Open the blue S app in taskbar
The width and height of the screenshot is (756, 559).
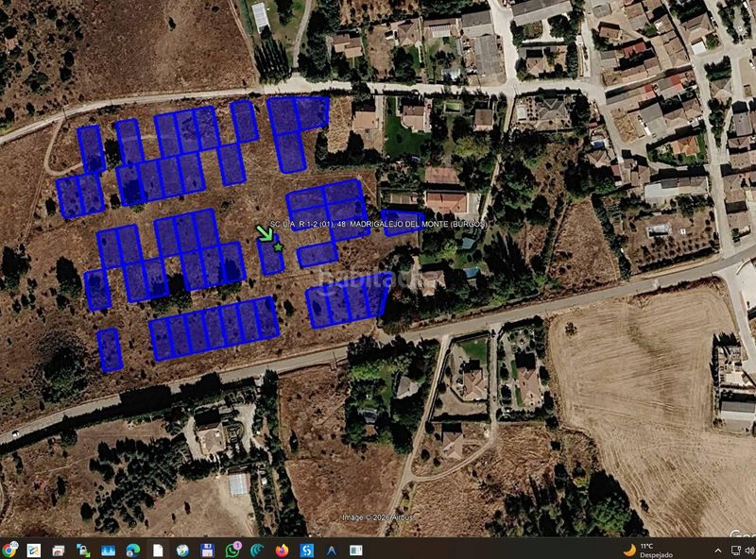tap(306, 550)
